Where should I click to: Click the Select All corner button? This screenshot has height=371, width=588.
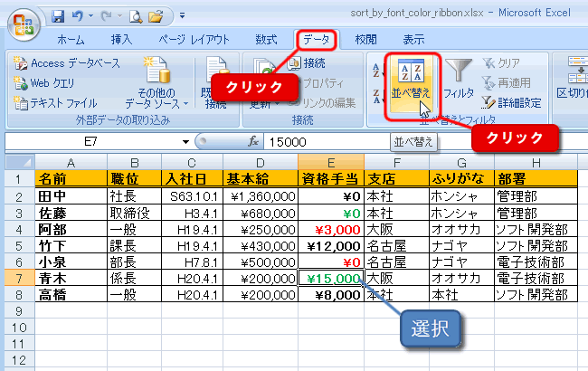20,162
